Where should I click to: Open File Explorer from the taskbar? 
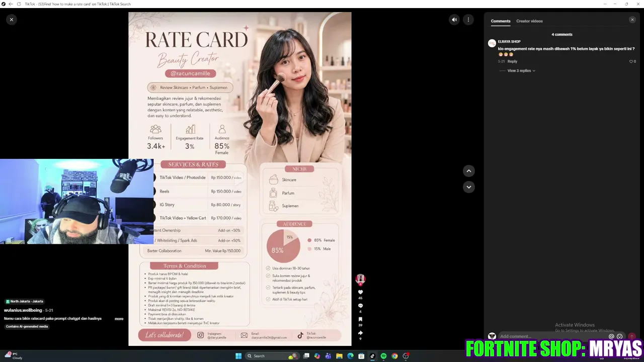click(x=339, y=356)
